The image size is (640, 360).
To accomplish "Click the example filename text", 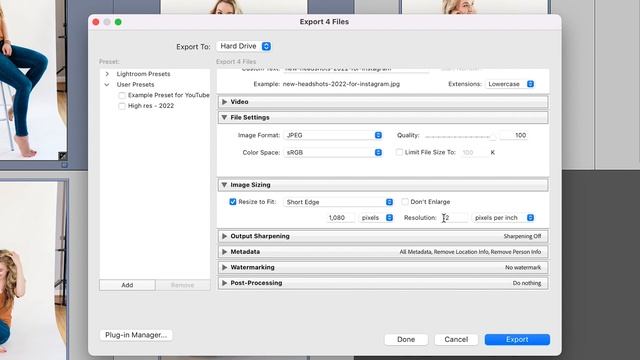I will [x=341, y=84].
